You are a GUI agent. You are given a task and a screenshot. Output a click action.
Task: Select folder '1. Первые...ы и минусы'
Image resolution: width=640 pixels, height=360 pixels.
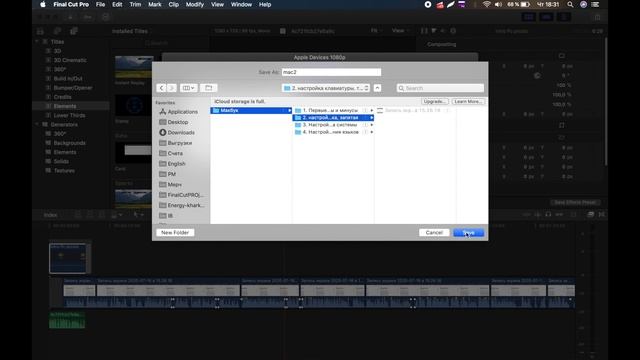point(333,110)
